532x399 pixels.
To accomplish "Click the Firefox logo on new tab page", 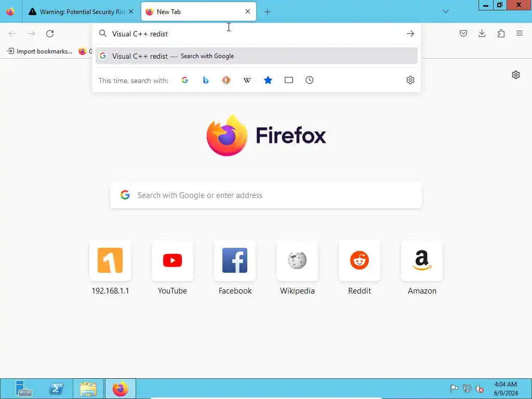I will (266, 136).
